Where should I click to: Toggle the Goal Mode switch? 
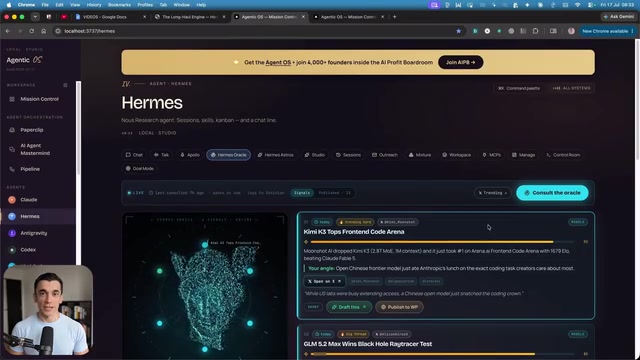[x=140, y=169]
